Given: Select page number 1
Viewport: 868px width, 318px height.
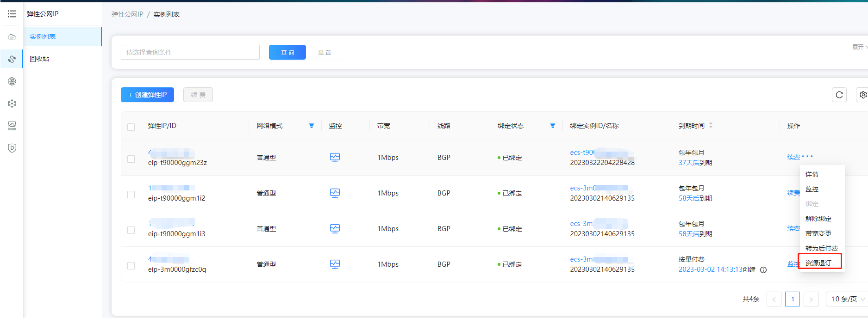Looking at the screenshot, I should pos(793,299).
